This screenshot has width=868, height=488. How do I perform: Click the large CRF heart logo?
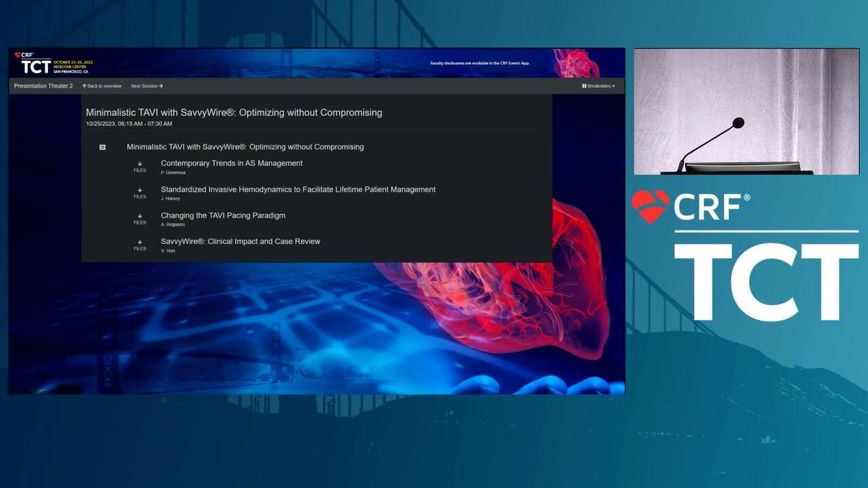pyautogui.click(x=650, y=207)
